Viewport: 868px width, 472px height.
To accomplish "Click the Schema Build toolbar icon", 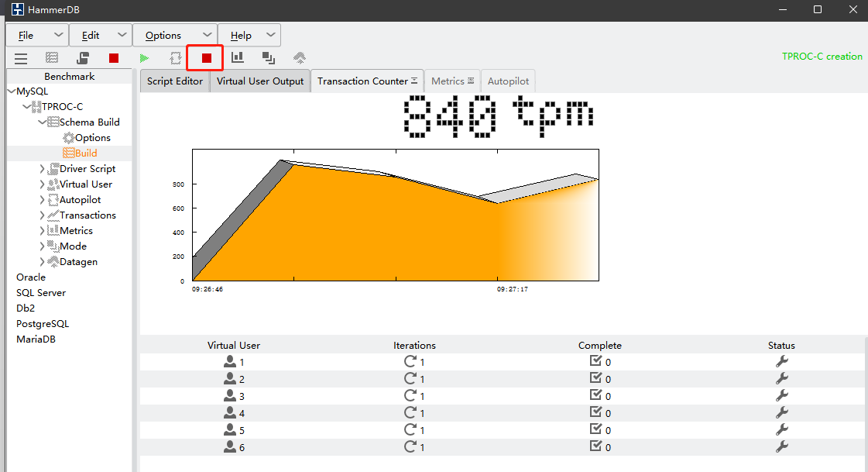I will tap(51, 58).
